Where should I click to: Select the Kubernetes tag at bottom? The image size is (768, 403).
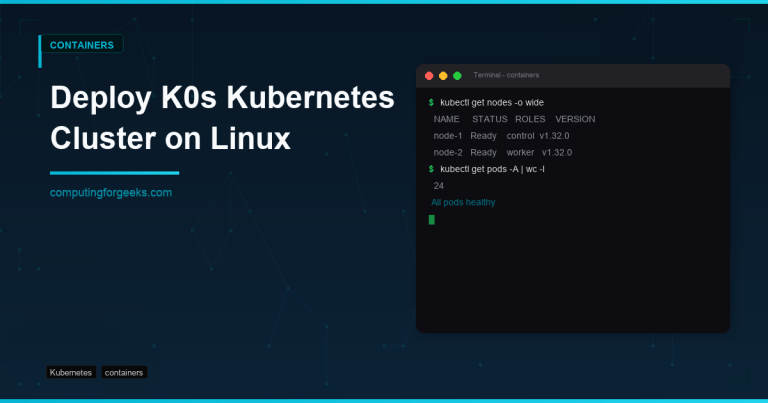pos(71,373)
